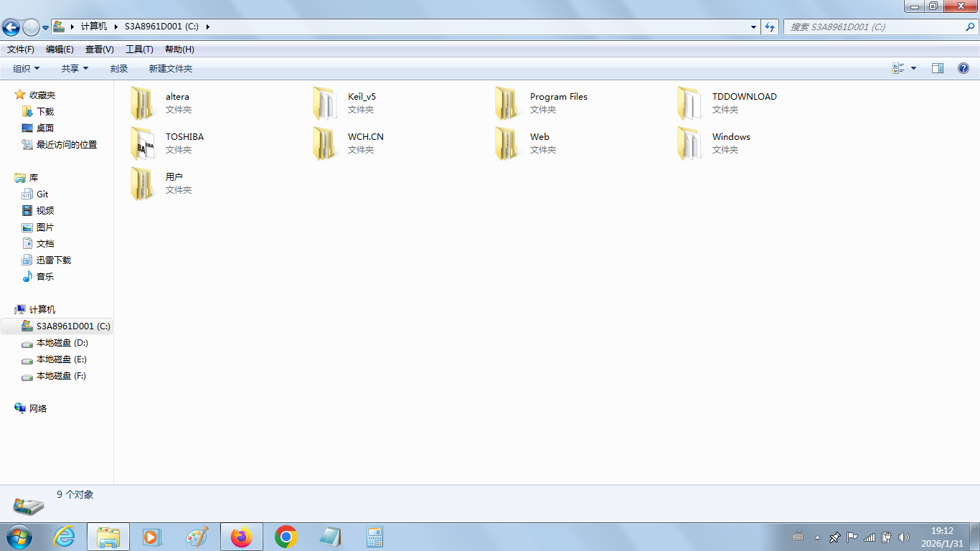Open the Help question mark icon

pos(963,68)
